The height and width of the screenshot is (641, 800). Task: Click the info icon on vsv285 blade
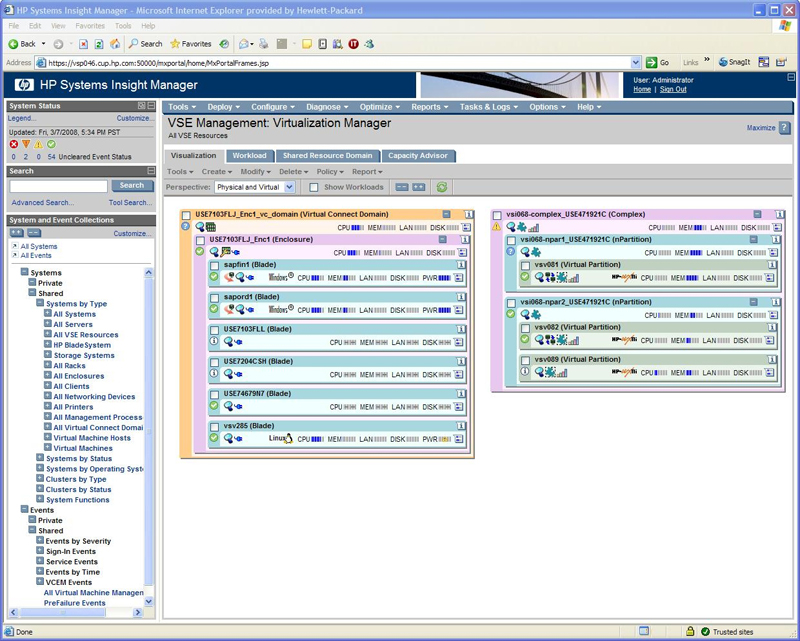point(461,426)
